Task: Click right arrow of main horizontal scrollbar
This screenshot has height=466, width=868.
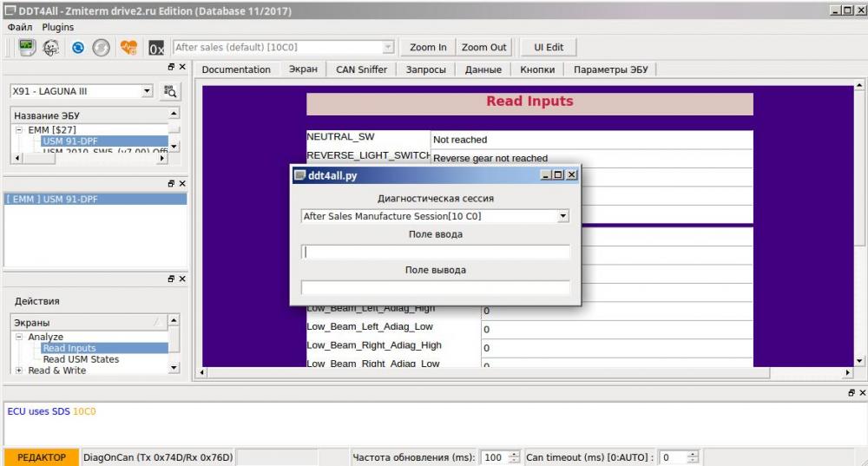Action: tap(847, 373)
